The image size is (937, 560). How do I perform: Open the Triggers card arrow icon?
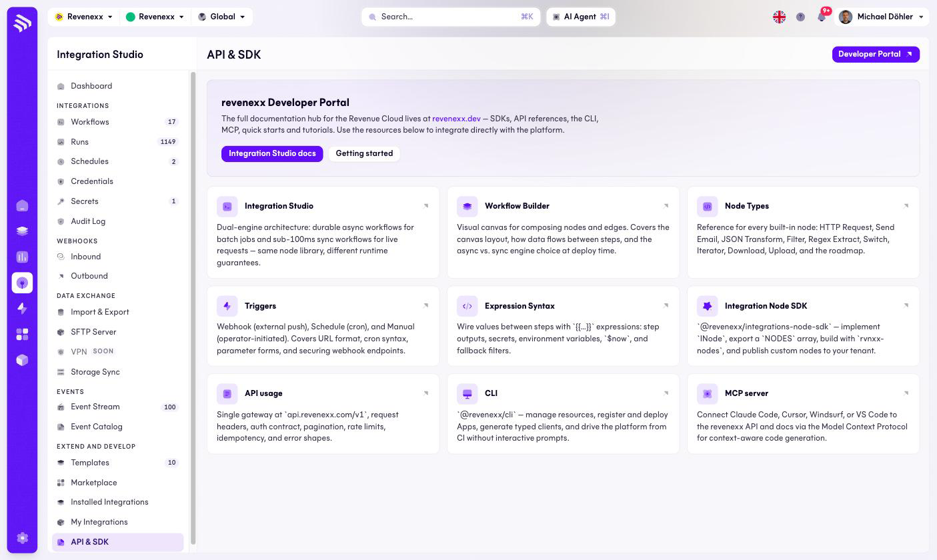(426, 306)
